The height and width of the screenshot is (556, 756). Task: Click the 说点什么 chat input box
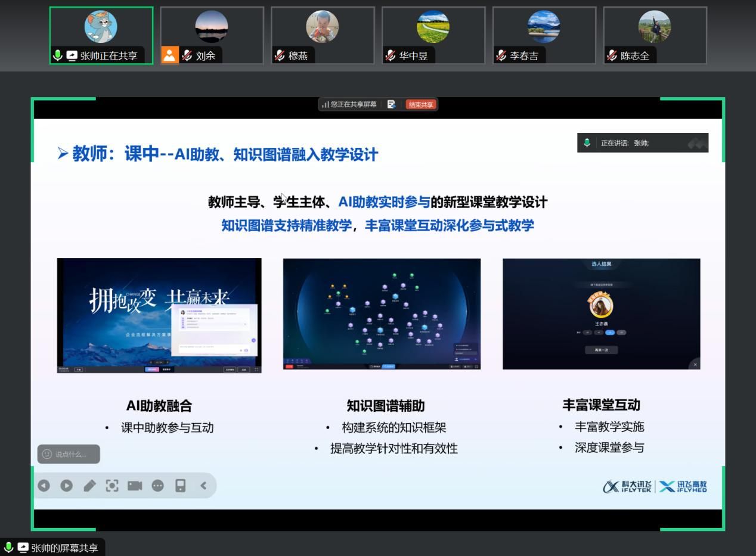(x=69, y=454)
